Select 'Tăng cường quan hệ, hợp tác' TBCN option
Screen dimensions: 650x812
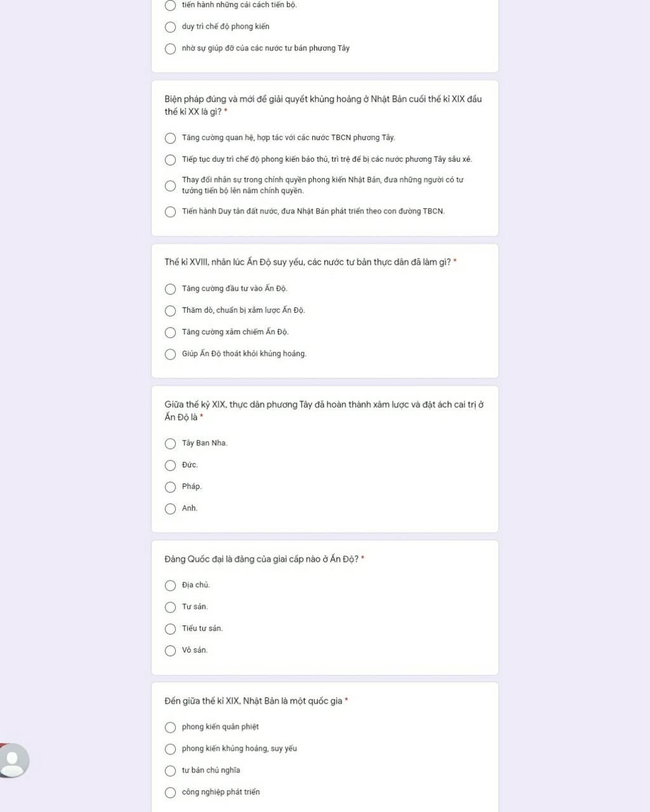tap(170, 138)
